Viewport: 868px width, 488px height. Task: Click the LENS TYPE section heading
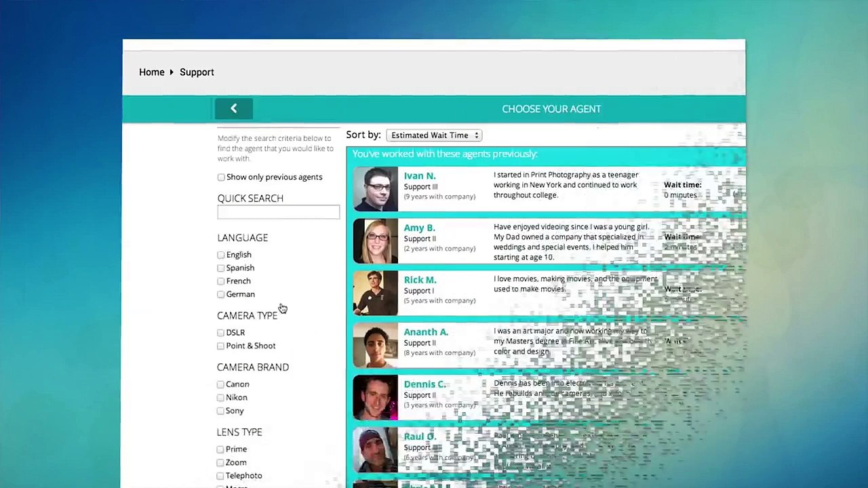coord(239,432)
